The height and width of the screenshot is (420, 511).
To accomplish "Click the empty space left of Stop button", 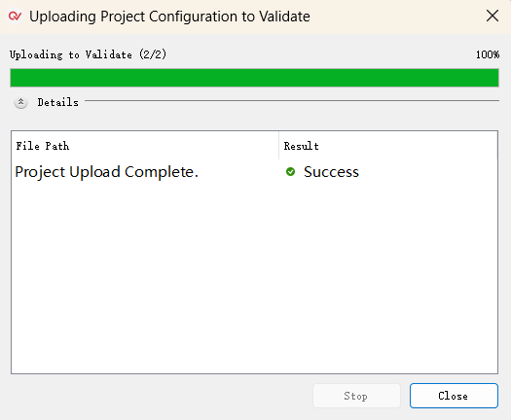I will click(162, 396).
